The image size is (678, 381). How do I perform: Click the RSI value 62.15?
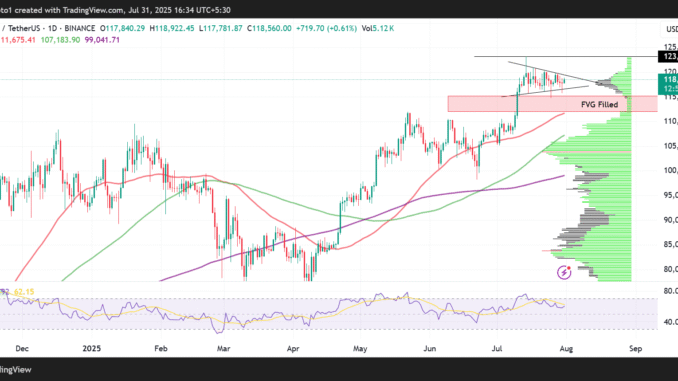24,292
